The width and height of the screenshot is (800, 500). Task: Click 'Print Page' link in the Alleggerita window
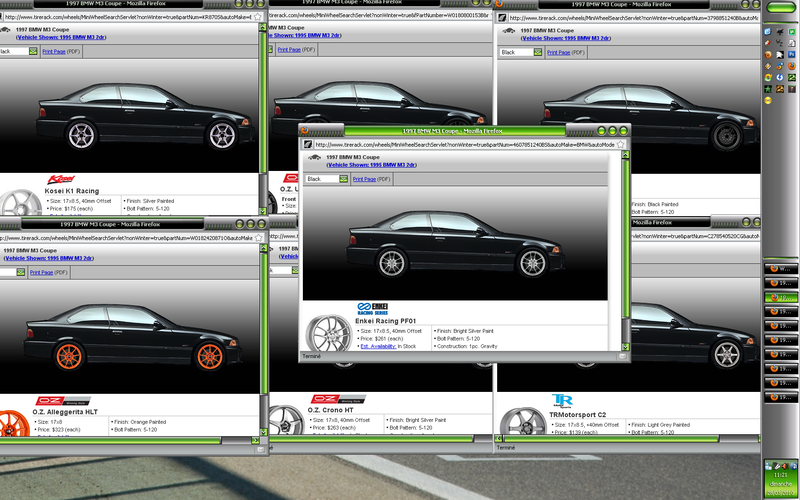pos(41,272)
